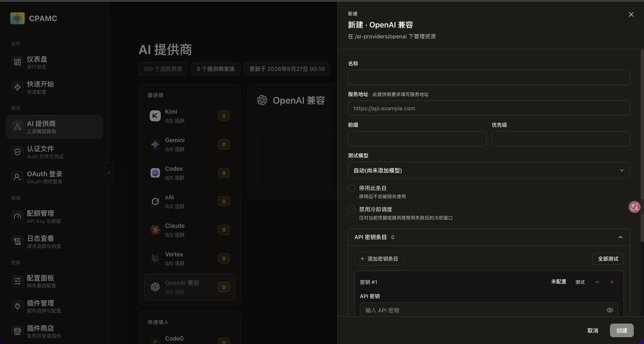Close the 新建 OpenAI 兼容 panel

(631, 14)
